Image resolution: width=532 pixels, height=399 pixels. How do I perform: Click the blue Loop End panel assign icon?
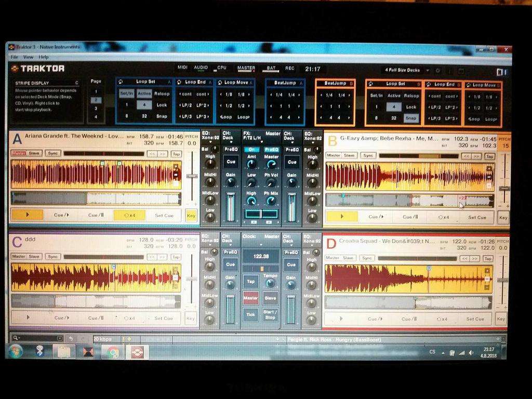pos(179,82)
